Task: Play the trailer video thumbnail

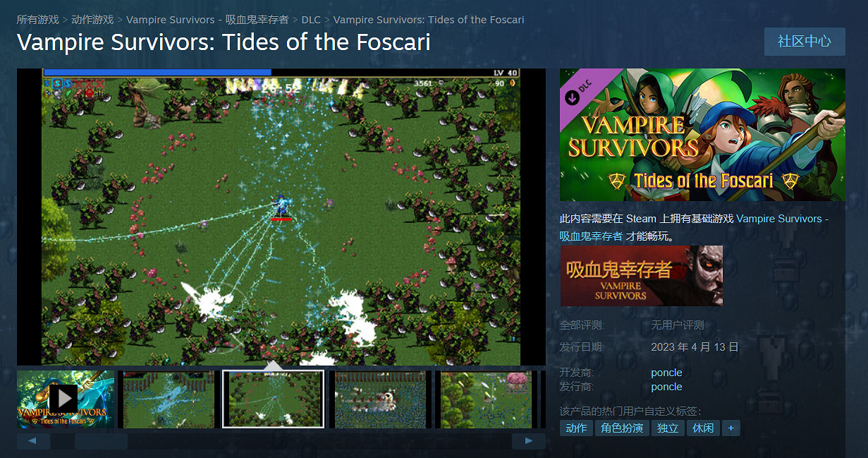Action: pyautogui.click(x=66, y=399)
